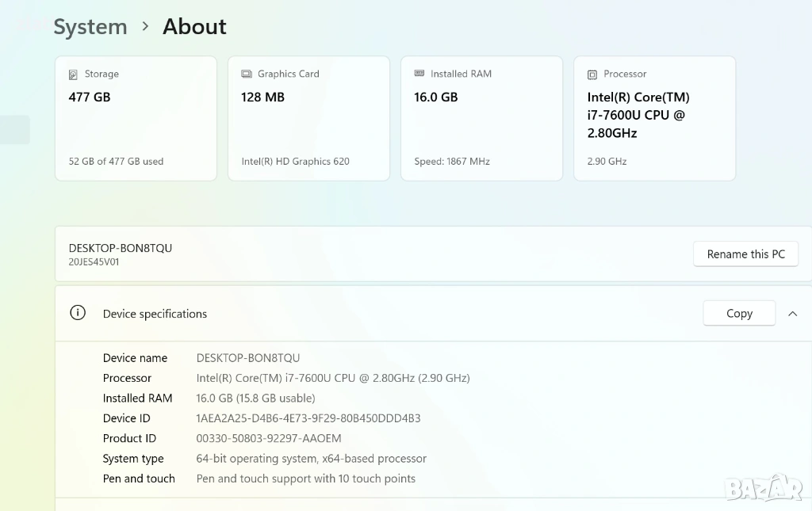Screen dimensions: 812x511
Task: Click the breadcrumb arrow between System and About
Action: [x=145, y=26]
